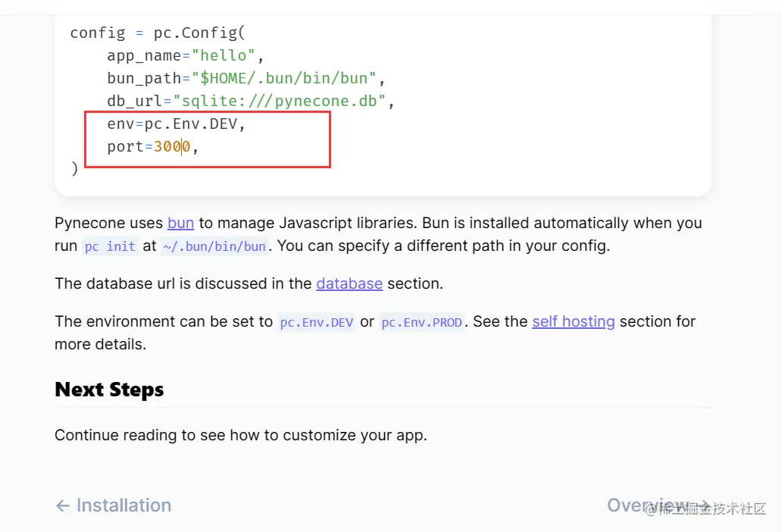Click the 'Continue reading' paragraph text

coord(240,435)
